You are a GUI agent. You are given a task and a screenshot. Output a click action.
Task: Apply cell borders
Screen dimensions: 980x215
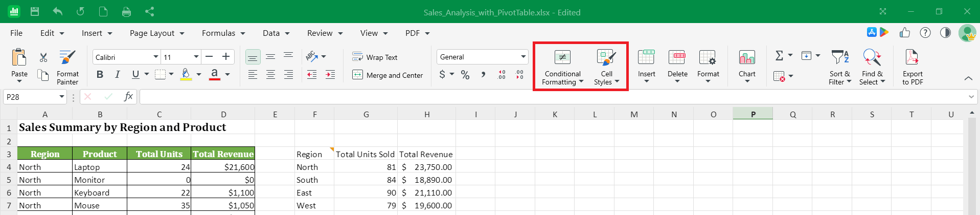point(161,75)
